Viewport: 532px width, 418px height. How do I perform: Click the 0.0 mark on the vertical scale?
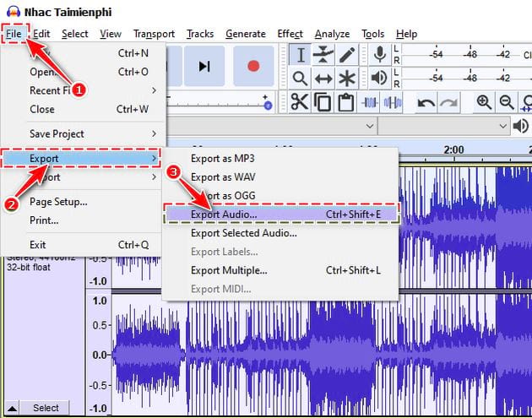[100, 356]
